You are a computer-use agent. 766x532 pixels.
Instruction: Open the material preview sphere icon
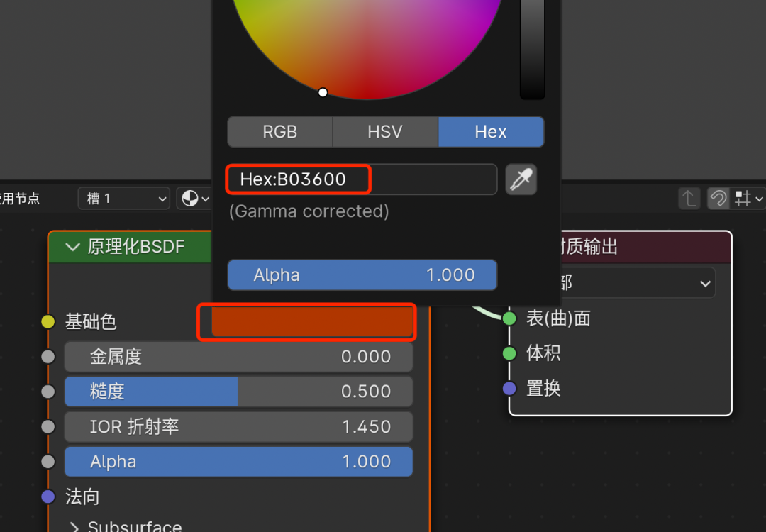click(x=189, y=198)
